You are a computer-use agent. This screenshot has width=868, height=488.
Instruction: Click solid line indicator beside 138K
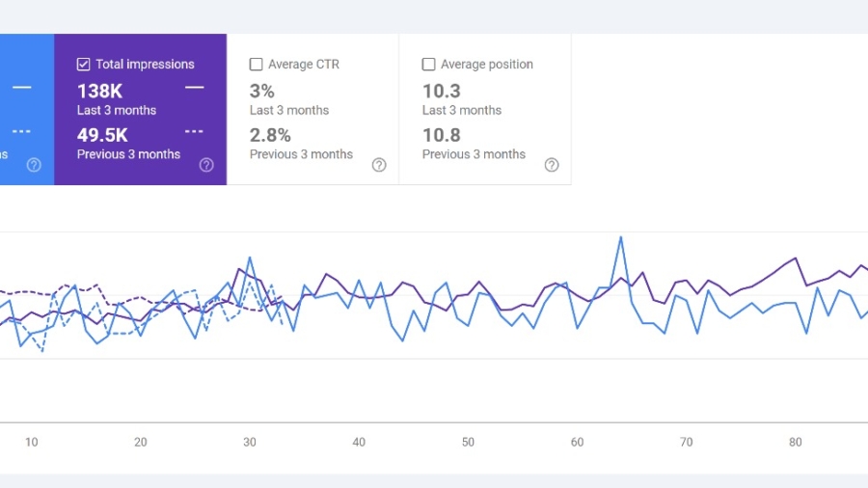(194, 88)
